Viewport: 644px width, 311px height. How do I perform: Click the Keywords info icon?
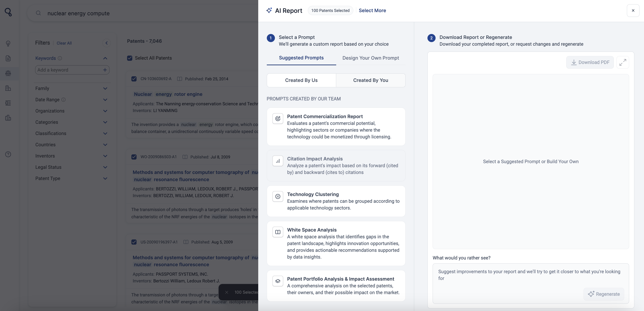coord(60,58)
